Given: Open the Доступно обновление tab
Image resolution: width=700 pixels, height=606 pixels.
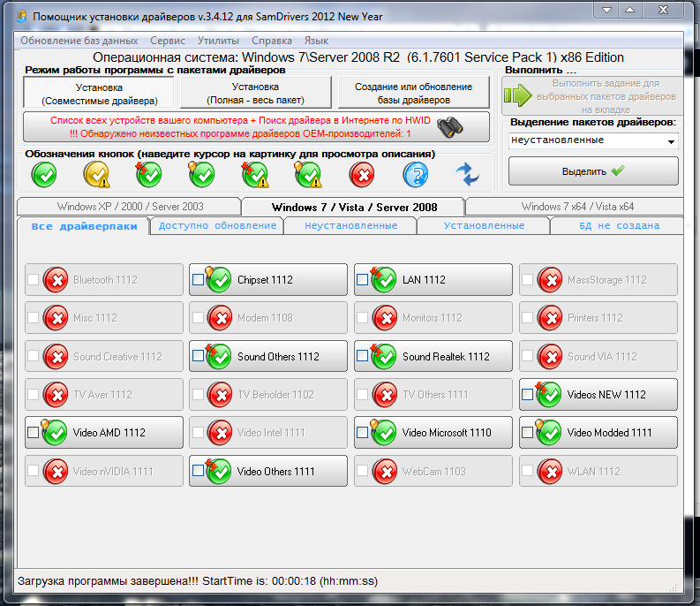Looking at the screenshot, I should tap(217, 225).
